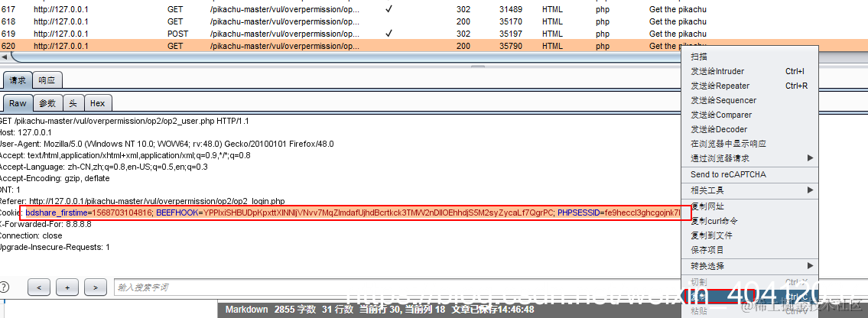Click status 200 in row 618

click(x=464, y=21)
